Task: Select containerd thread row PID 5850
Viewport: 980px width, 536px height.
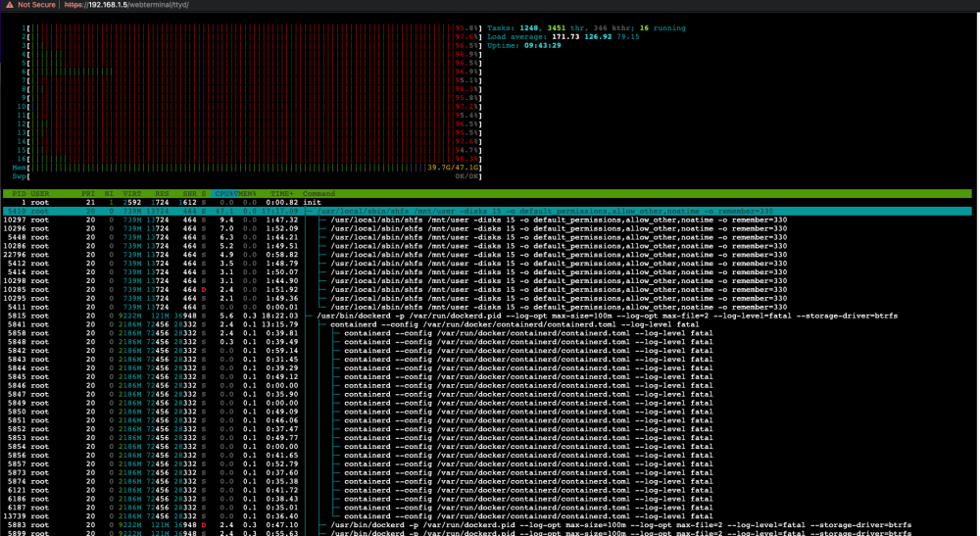Action: [487, 413]
